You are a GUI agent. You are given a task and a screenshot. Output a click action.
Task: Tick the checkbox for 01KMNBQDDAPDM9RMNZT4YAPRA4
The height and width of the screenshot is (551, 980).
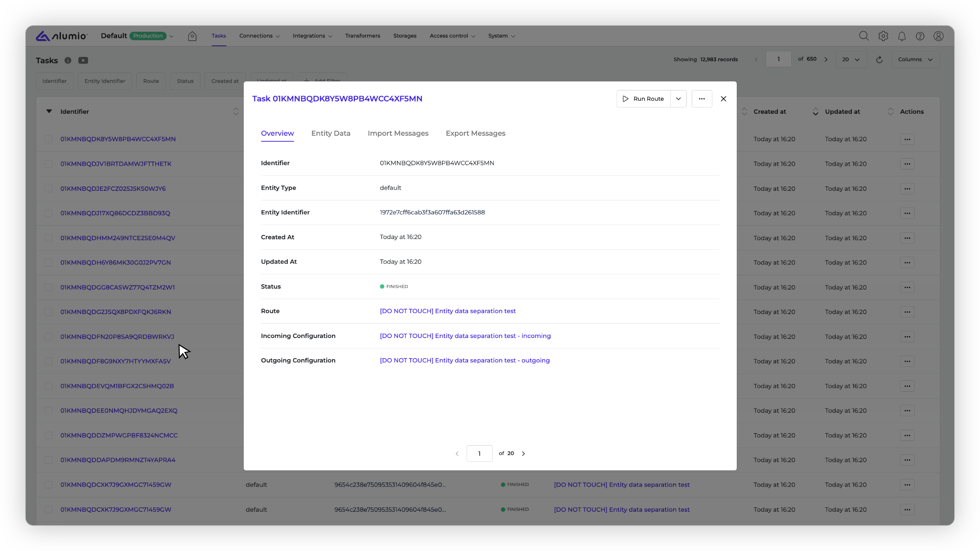pos(48,460)
